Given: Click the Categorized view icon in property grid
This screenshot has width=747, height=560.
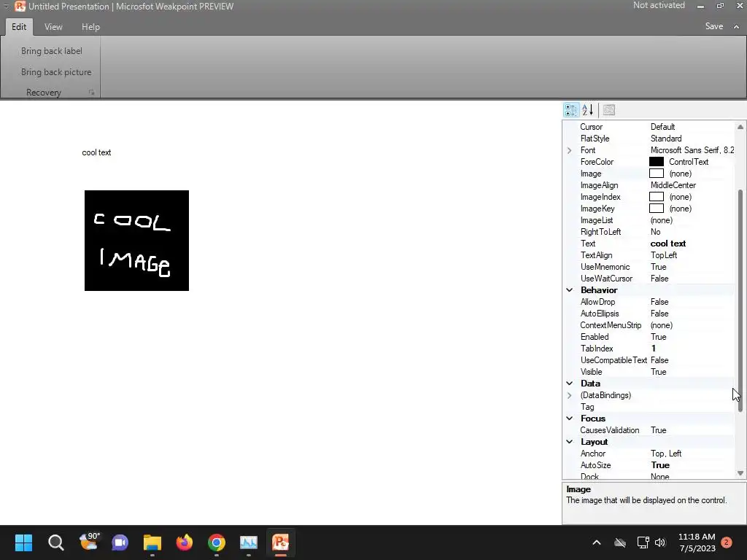Looking at the screenshot, I should [x=570, y=110].
